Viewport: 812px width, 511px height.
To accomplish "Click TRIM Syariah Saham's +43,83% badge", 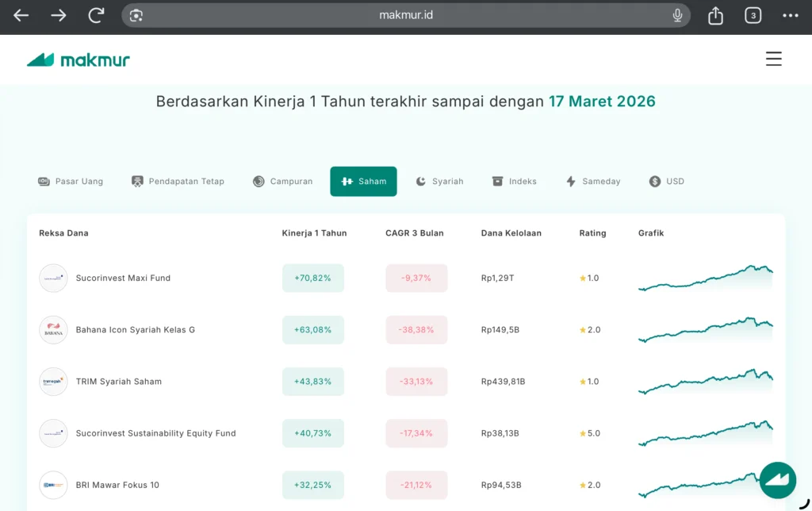I will pos(312,381).
